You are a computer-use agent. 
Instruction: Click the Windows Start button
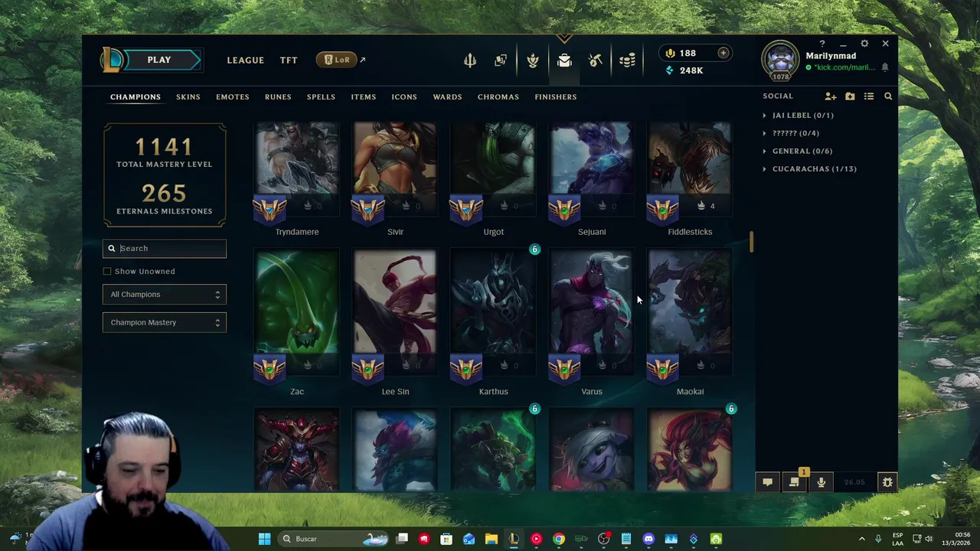264,539
